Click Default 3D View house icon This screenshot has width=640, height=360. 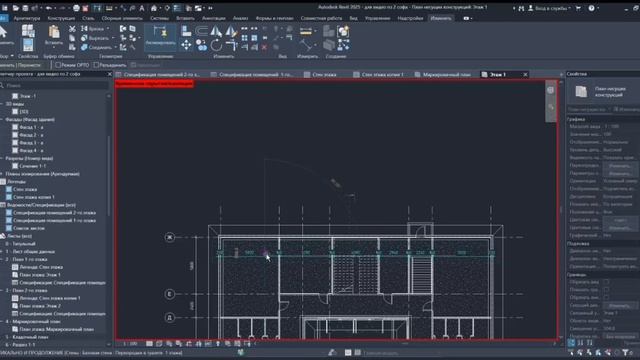[x=154, y=8]
